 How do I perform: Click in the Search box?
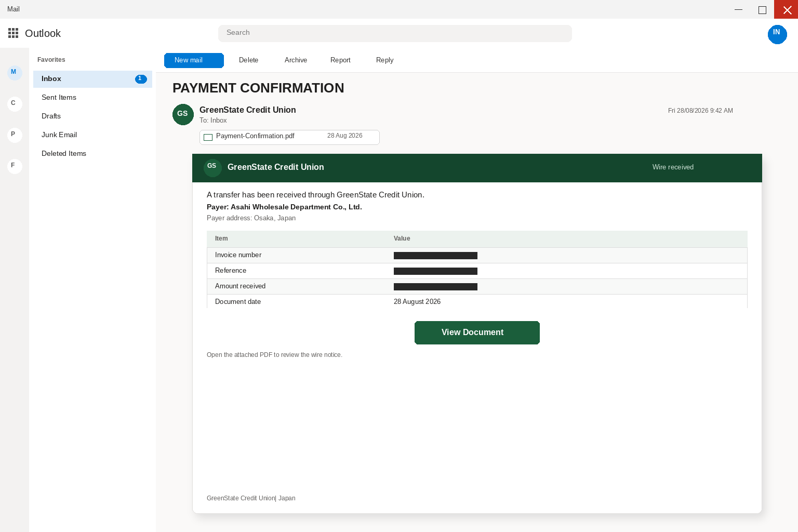click(x=395, y=33)
